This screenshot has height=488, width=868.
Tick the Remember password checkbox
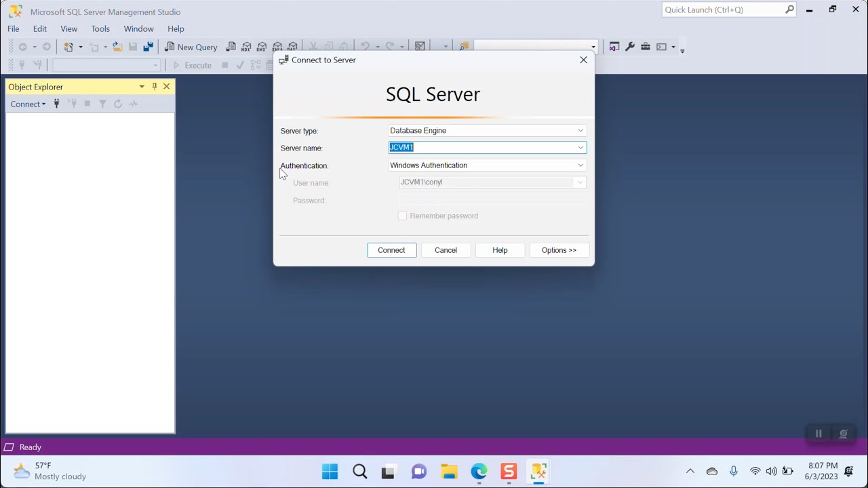402,216
